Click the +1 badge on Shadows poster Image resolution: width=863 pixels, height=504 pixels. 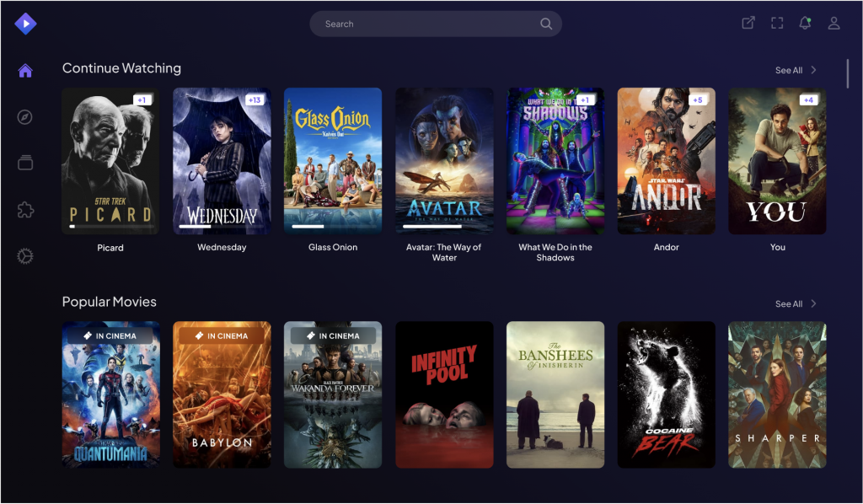click(585, 100)
